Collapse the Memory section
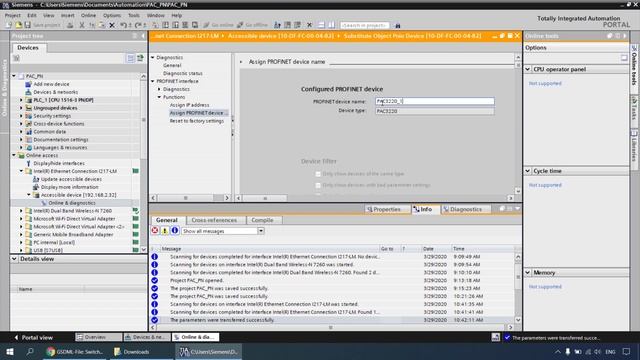The width and height of the screenshot is (640, 360). 528,273
